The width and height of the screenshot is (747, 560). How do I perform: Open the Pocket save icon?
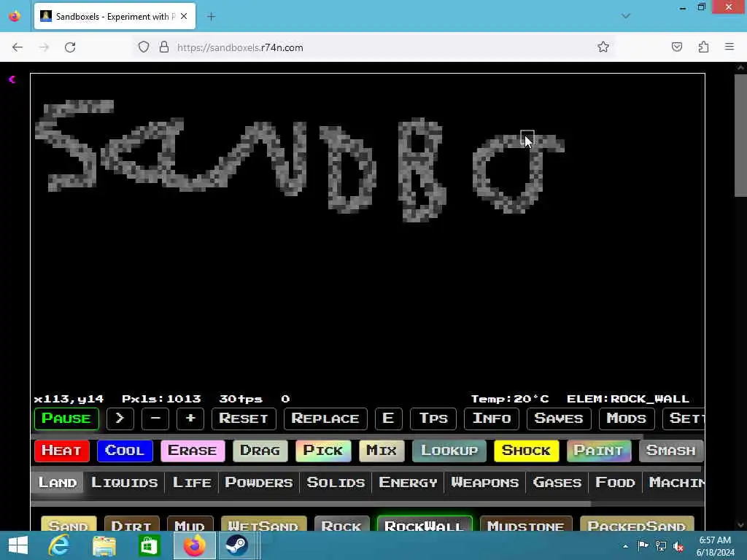click(676, 47)
